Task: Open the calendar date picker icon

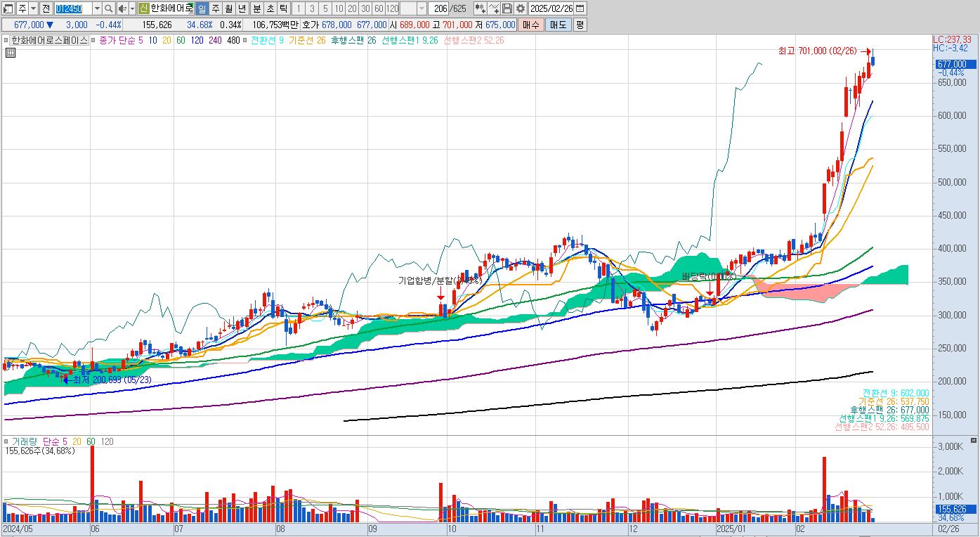Action: click(x=580, y=8)
